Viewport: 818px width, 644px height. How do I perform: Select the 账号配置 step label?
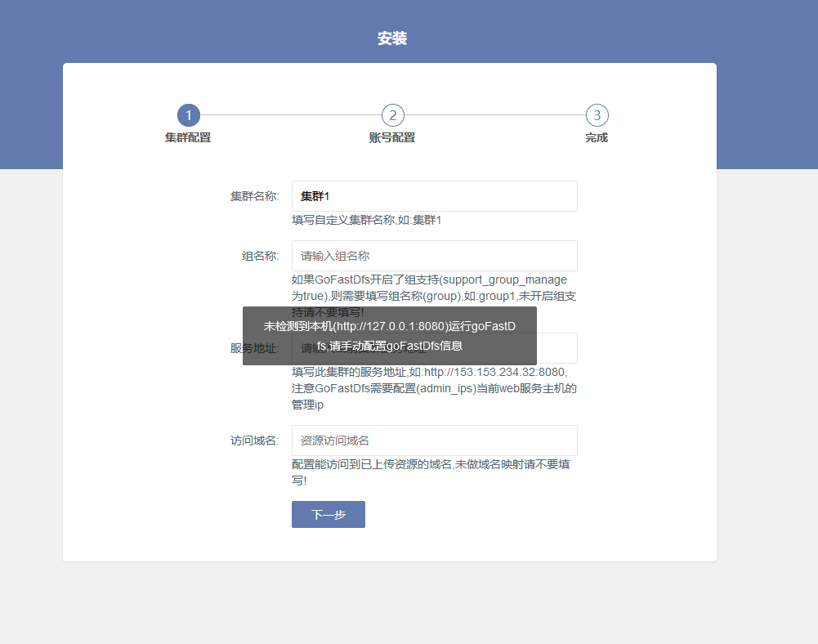pyautogui.click(x=392, y=138)
